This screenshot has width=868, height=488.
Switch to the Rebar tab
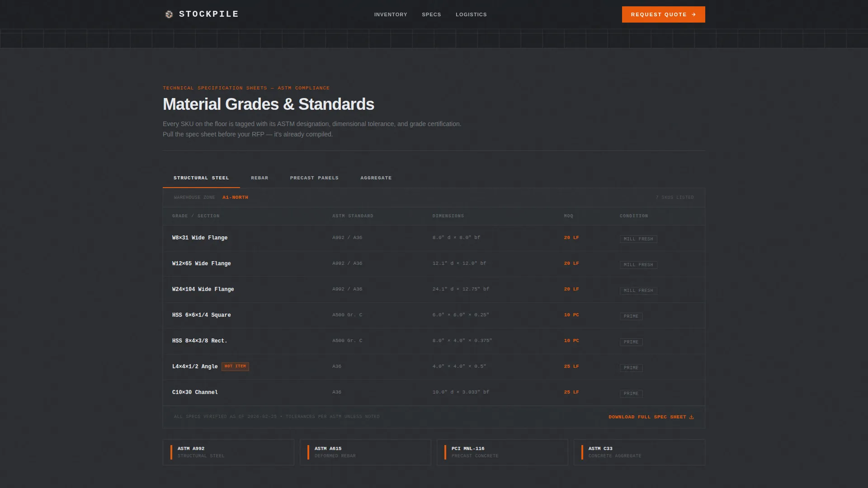click(x=259, y=178)
